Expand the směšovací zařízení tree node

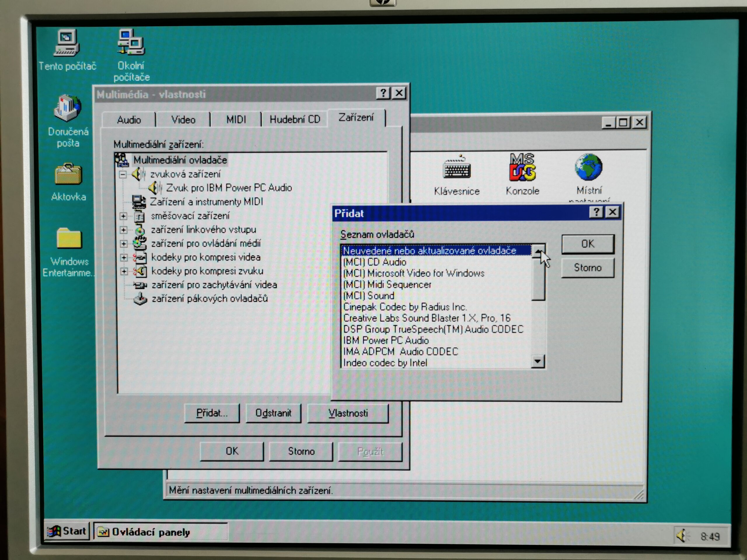[x=123, y=216]
